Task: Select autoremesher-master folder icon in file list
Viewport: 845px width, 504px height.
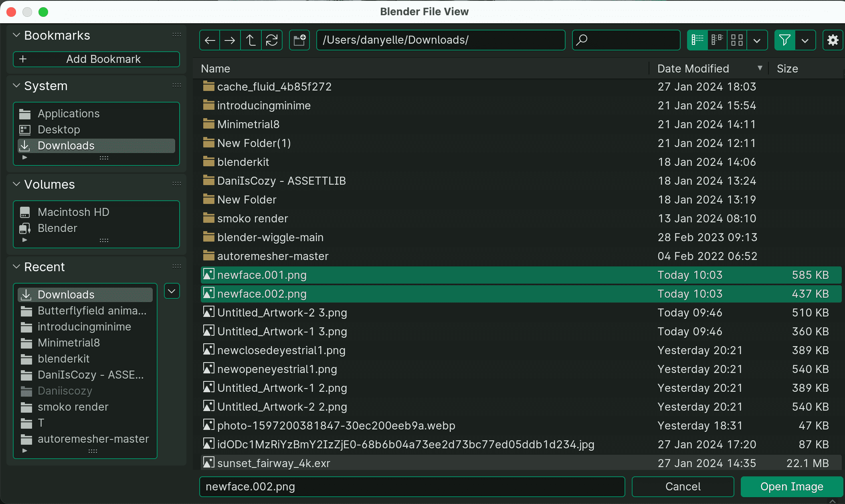Action: pyautogui.click(x=208, y=256)
